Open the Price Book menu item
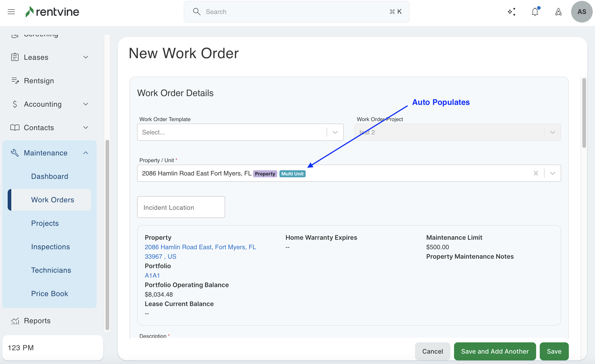 [x=49, y=293]
